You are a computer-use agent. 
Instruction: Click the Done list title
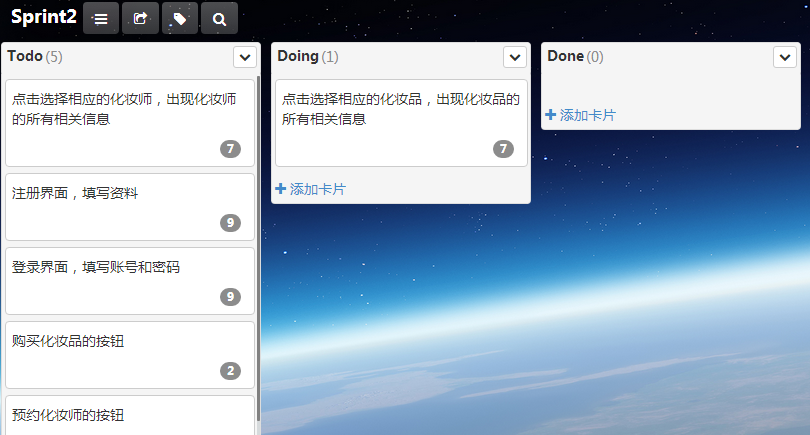click(x=566, y=56)
